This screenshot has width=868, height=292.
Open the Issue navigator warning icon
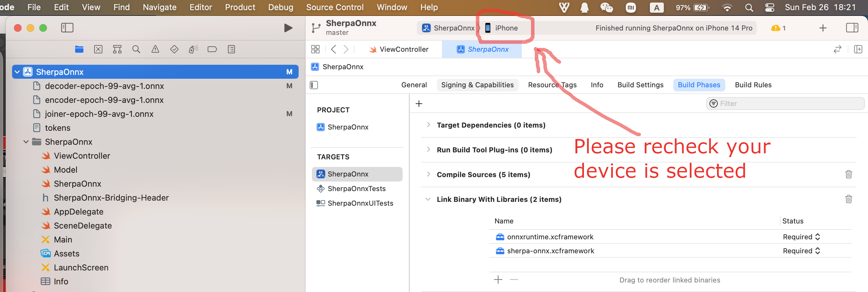point(155,50)
